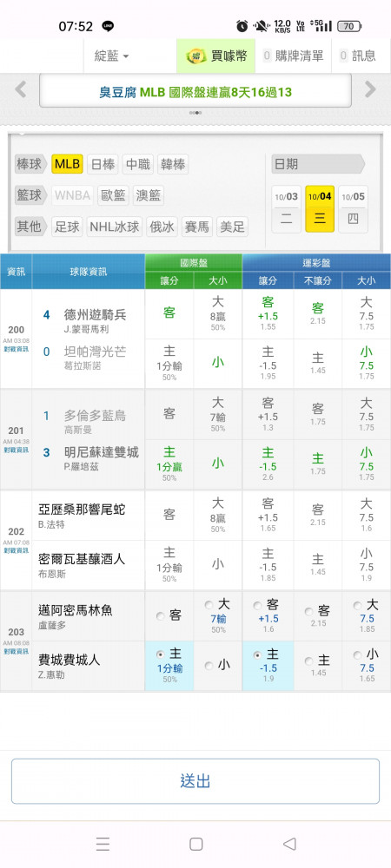Viewport: 391px width, 868px height.
Task: Open 訊息 messages
Action: coord(358,56)
